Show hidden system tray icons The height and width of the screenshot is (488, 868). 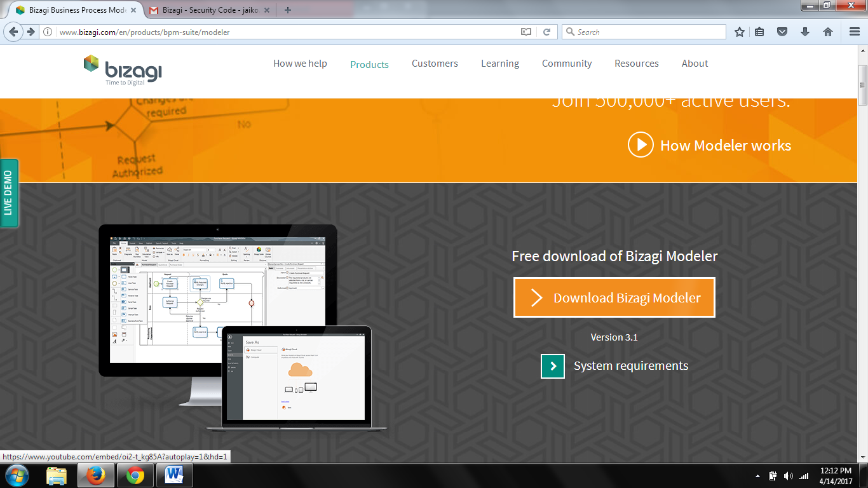pos(757,476)
